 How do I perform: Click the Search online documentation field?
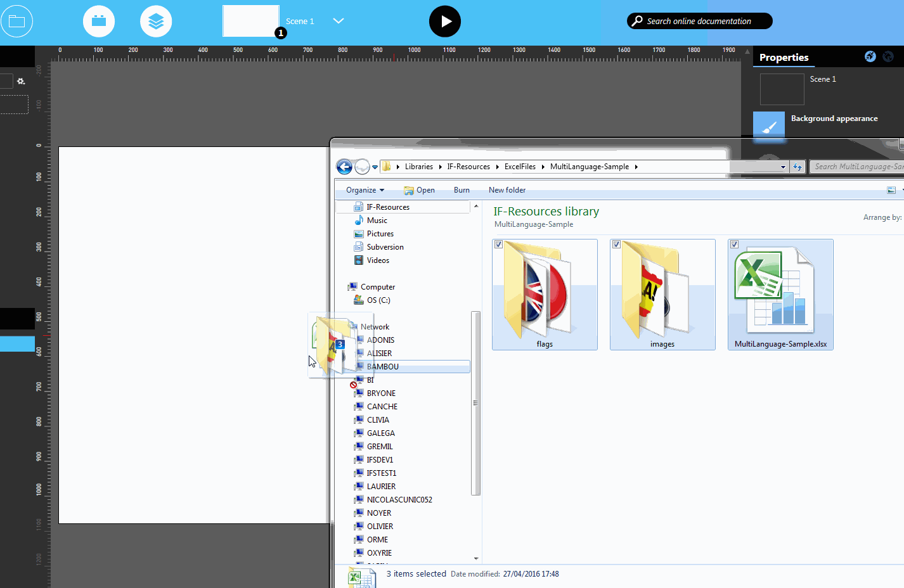(x=699, y=21)
